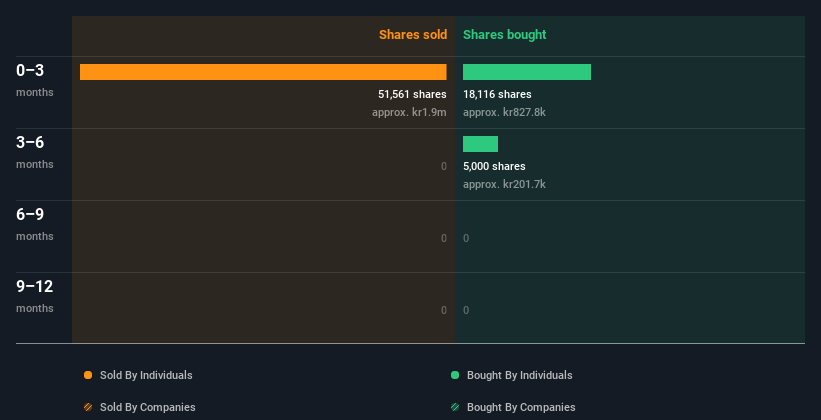Viewport: 821px width, 420px height.
Task: Click the 51,561 shares value
Action: pos(412,94)
